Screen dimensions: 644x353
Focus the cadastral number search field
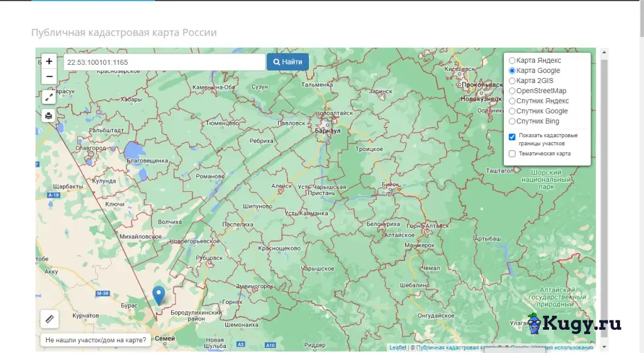click(x=164, y=62)
